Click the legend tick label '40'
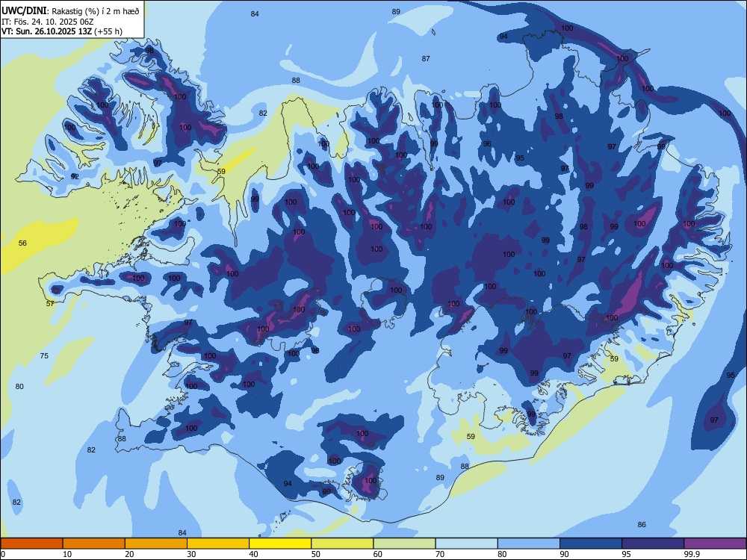 (254, 554)
